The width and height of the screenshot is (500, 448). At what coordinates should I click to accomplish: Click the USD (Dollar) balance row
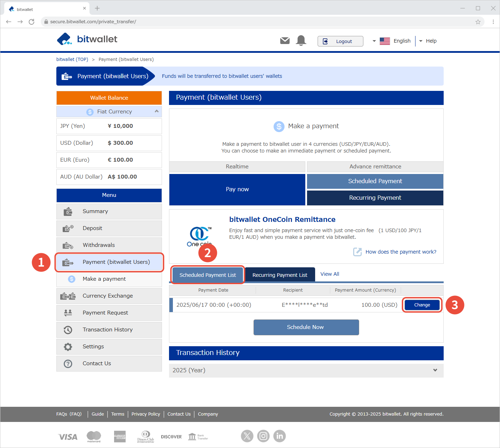coord(109,143)
